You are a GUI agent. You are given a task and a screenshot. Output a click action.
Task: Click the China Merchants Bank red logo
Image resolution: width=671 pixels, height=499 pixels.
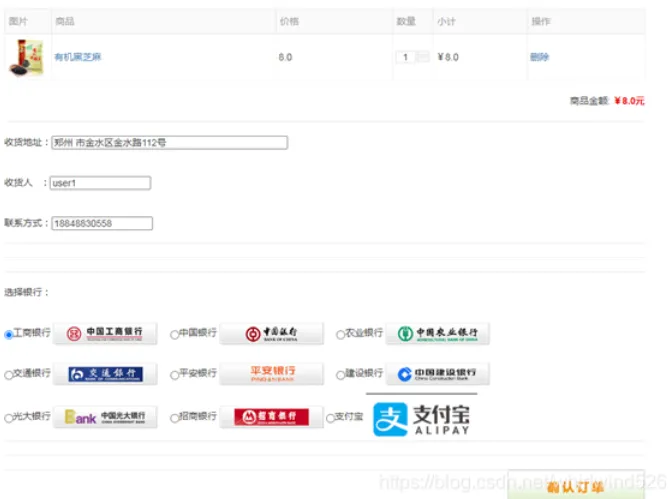click(x=271, y=417)
